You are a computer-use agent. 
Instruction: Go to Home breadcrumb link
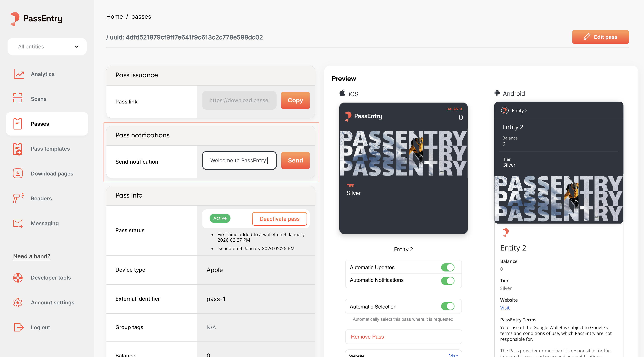tap(114, 17)
